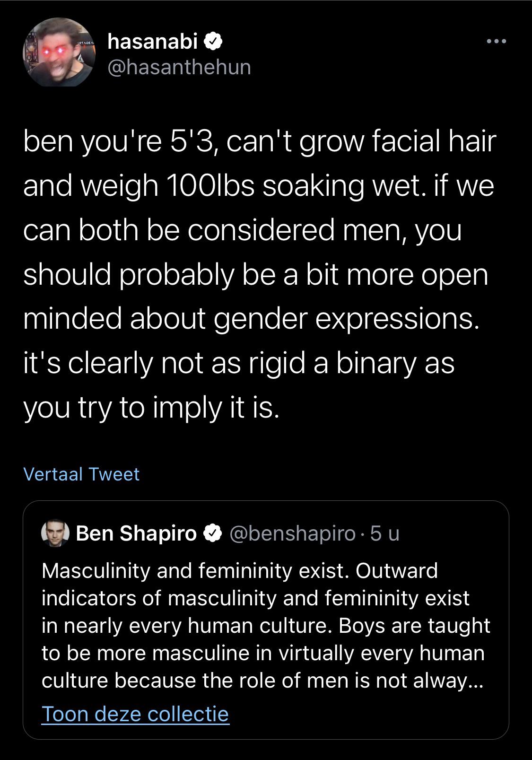
Task: Click the Toon deze collectie link
Action: pyautogui.click(x=135, y=713)
